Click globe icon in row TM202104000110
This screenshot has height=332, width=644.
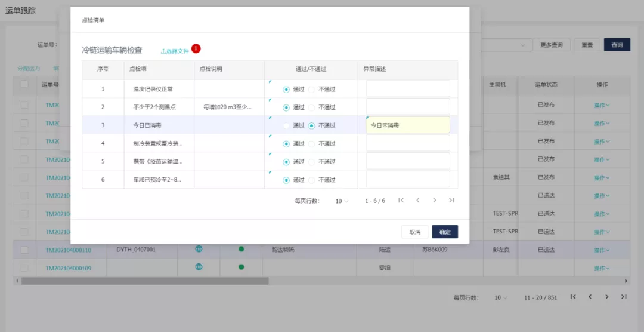pyautogui.click(x=199, y=249)
